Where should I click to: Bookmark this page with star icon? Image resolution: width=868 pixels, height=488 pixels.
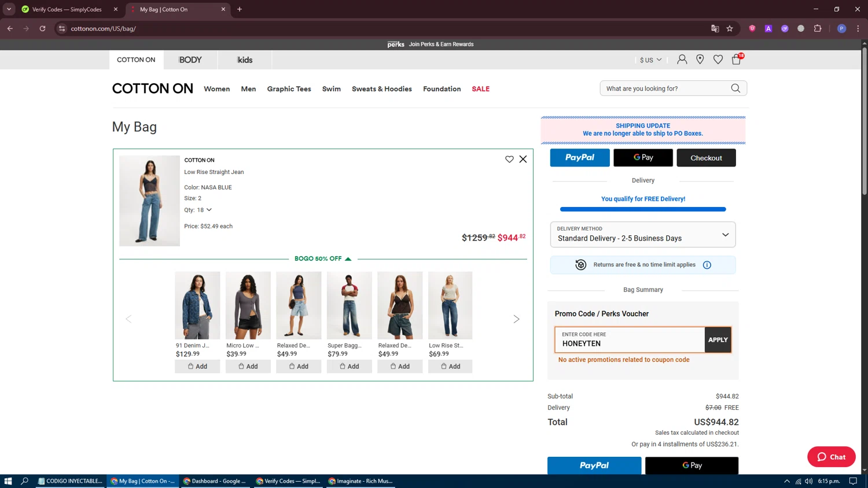pyautogui.click(x=730, y=28)
